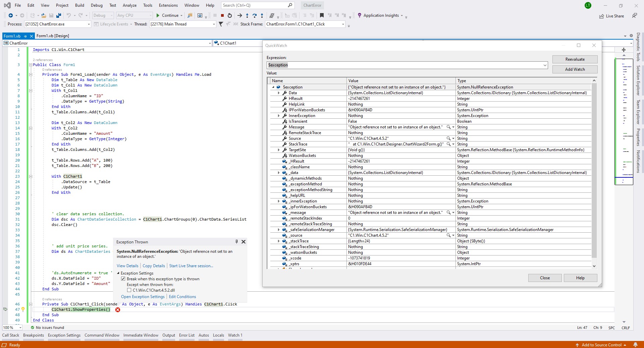Click the Save All icon
This screenshot has width=644, height=348.
point(59,15)
